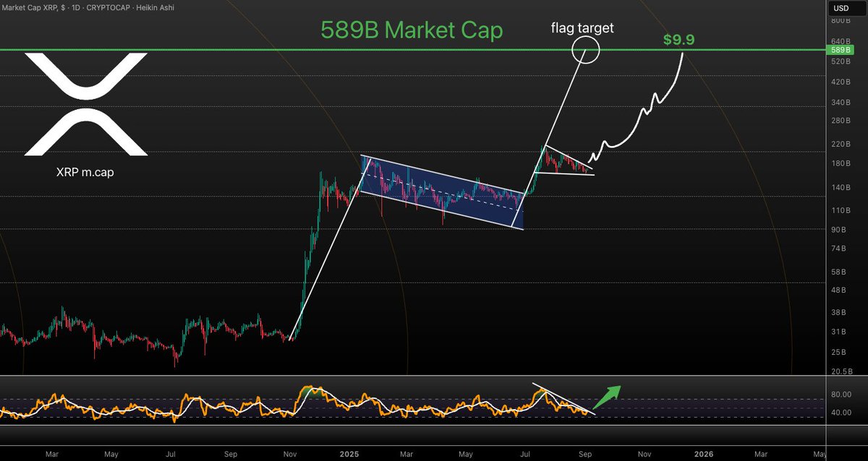Click the 220 B price axis label
Image resolution: width=868 pixels, height=461 pixels.
click(x=841, y=144)
